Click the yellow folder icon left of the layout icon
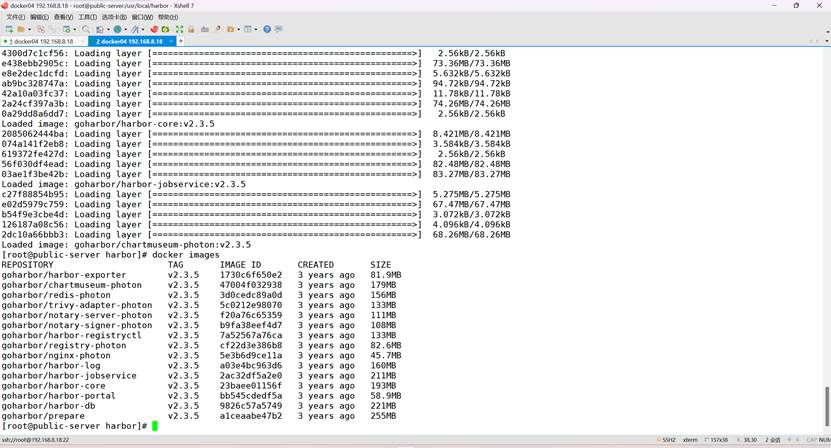831x448 pixels. click(x=231, y=29)
